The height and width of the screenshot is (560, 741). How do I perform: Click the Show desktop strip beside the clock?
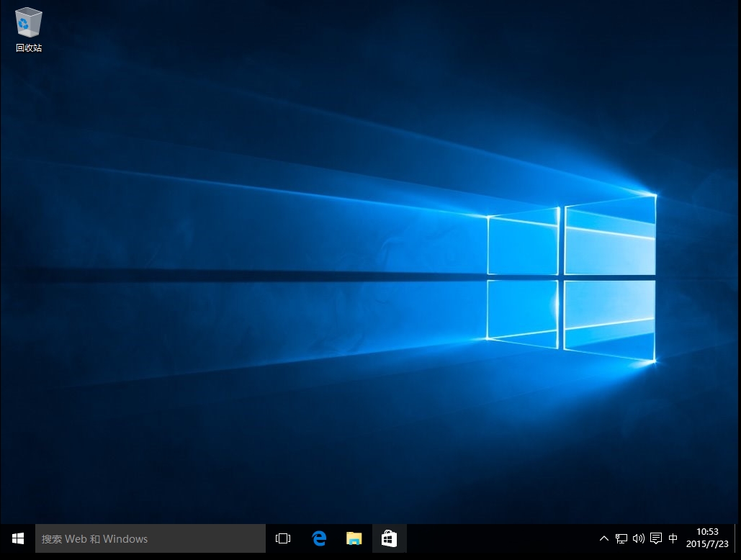click(x=737, y=538)
